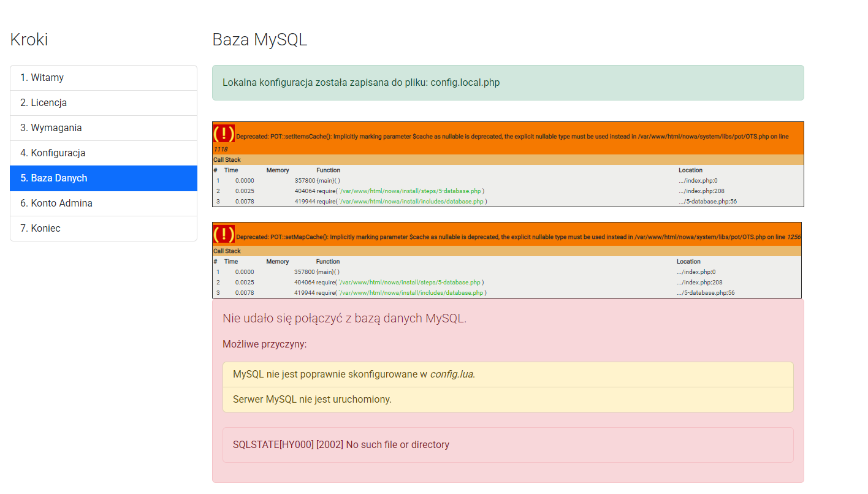868x494 pixels.
Task: Click '.../index.php:0' location in the setMapCache stack
Action: pyautogui.click(x=696, y=272)
